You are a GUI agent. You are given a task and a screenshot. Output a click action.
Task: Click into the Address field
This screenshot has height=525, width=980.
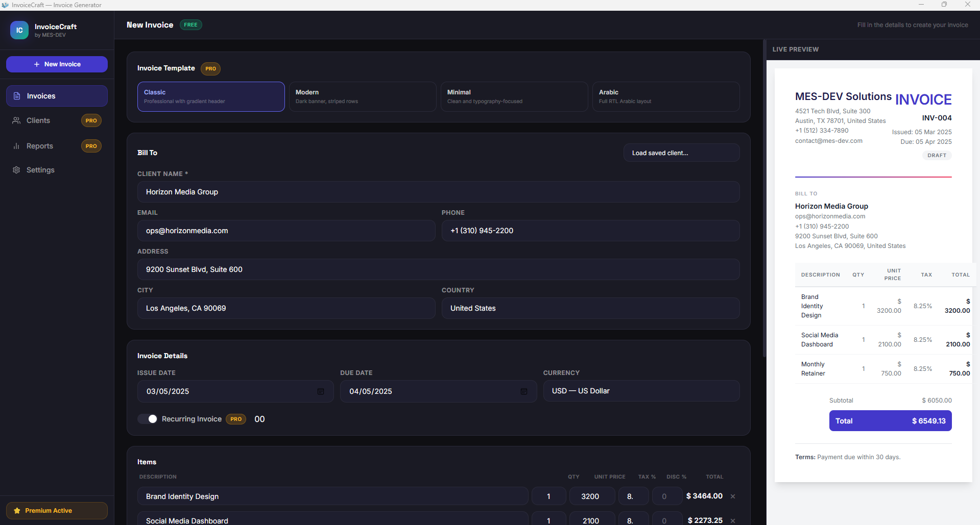point(438,269)
